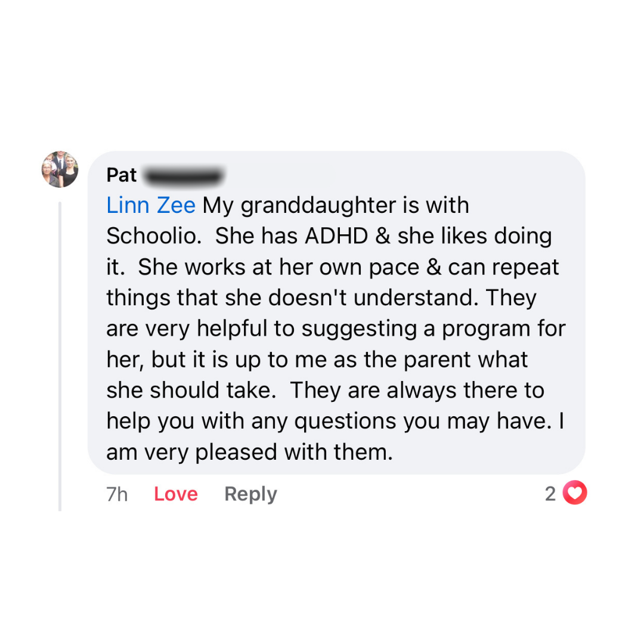The width and height of the screenshot is (644, 644).
Task: Open the 7h comment timestamp
Action: [117, 494]
